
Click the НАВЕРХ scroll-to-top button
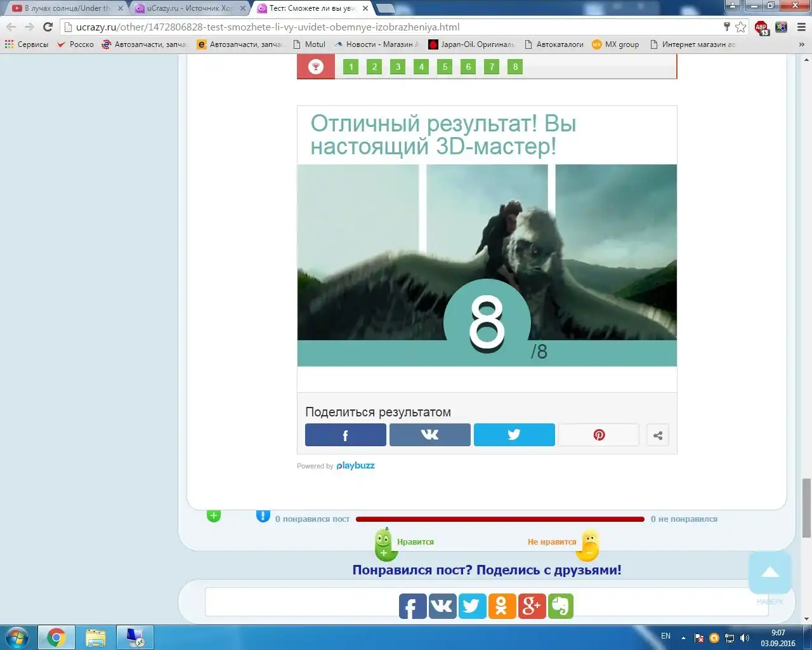click(769, 573)
